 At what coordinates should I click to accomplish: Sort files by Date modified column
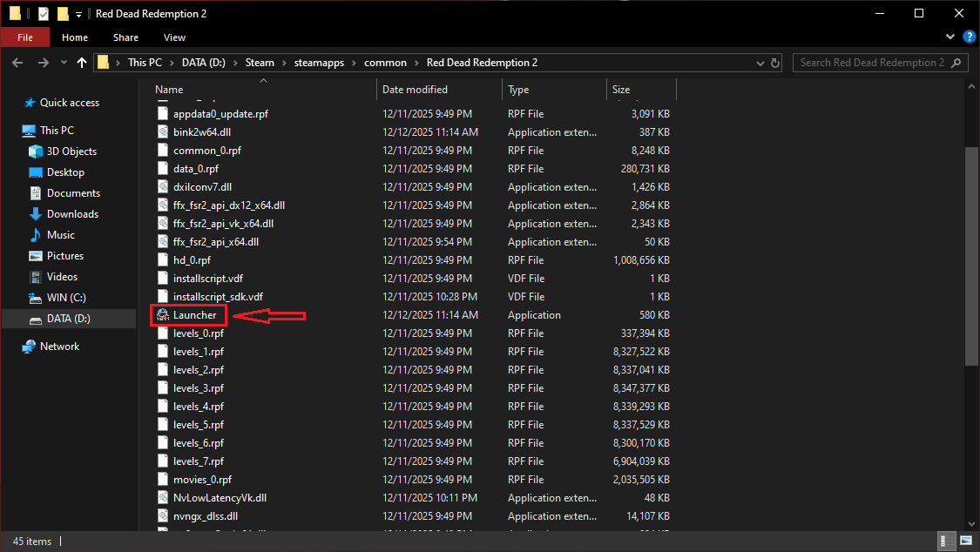415,90
